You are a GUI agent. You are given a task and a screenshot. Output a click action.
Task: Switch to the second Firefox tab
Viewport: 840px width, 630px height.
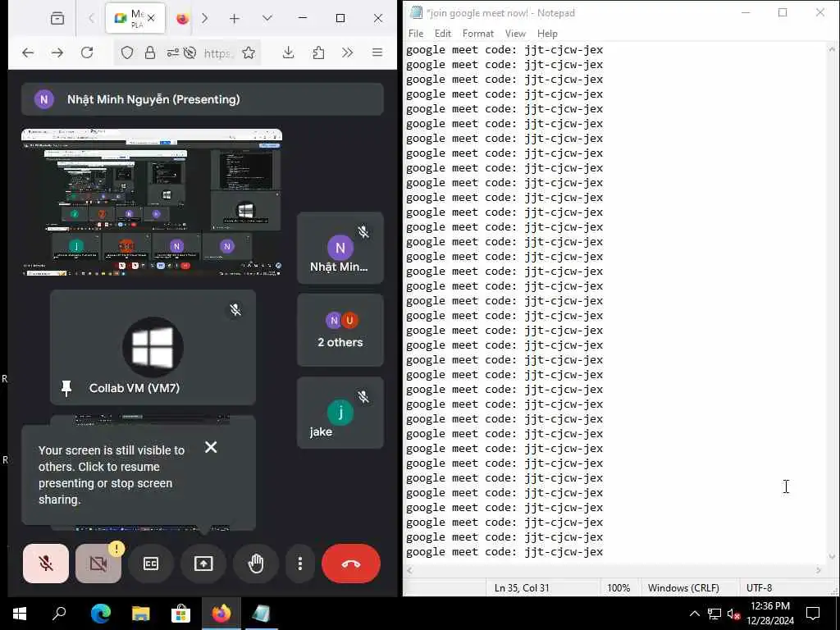click(183, 18)
